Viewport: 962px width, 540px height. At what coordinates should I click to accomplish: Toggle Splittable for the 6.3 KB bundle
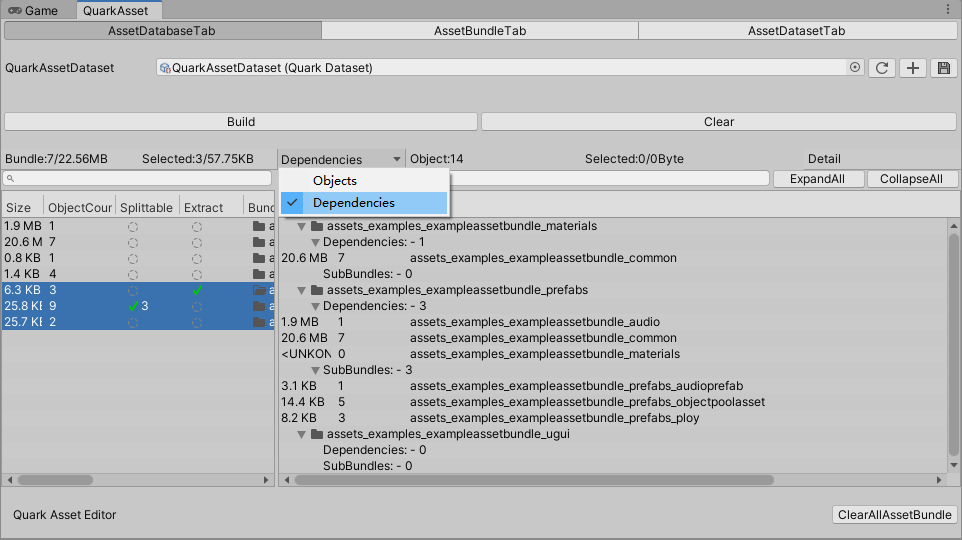133,290
